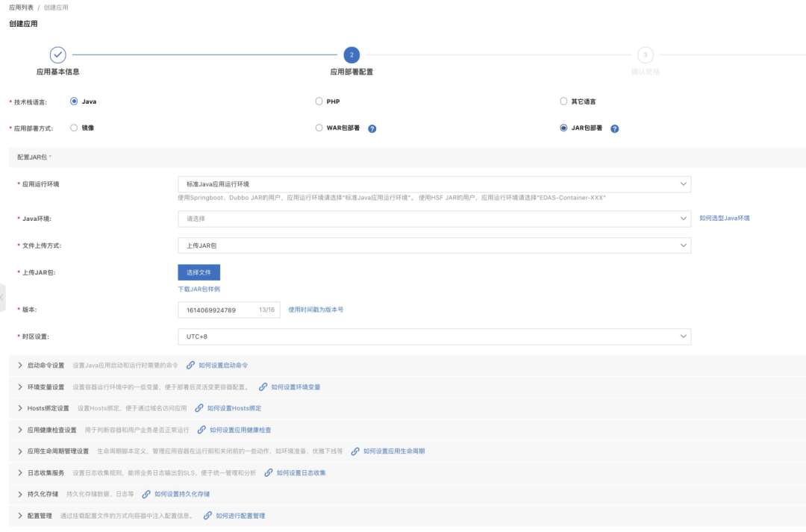Expand 日志收集服务 section
806x532 pixels.
click(20, 472)
